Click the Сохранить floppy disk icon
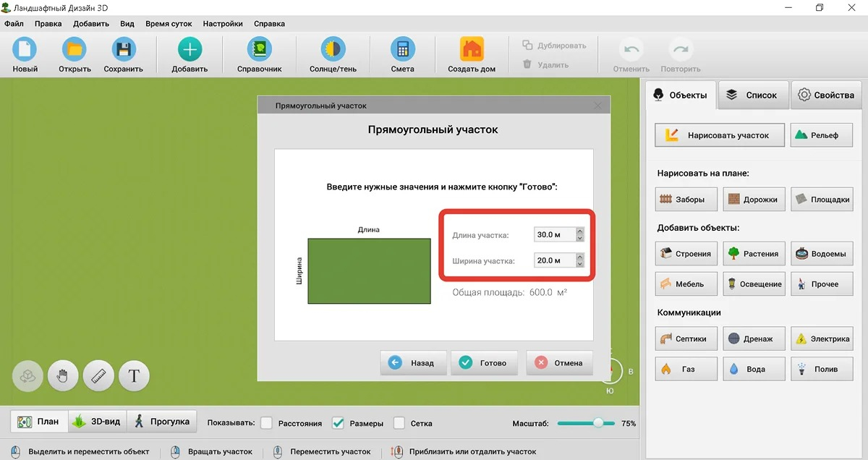Image resolution: width=868 pixels, height=460 pixels. (x=123, y=50)
